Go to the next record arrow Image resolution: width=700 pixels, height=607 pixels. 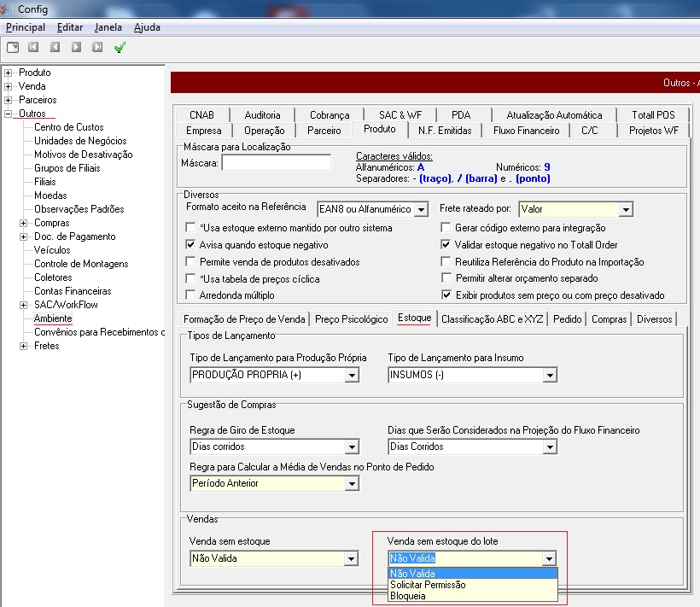point(76,47)
